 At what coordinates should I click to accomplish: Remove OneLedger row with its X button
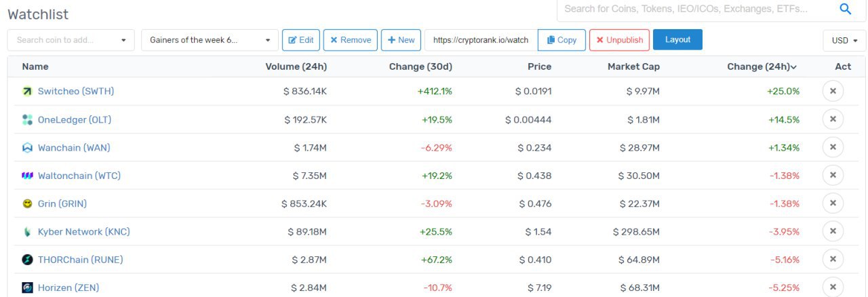pos(833,119)
